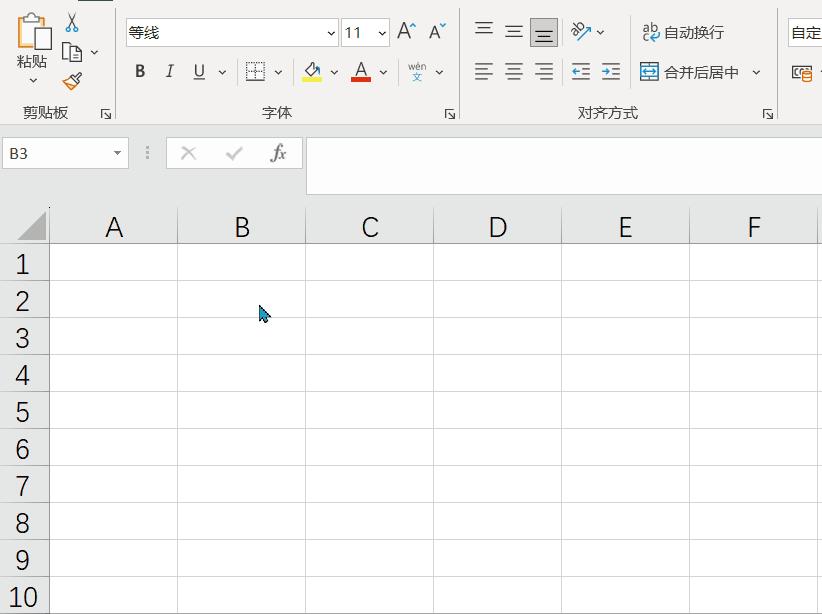Toggle underline formatting
The width and height of the screenshot is (822, 614).
[x=199, y=71]
